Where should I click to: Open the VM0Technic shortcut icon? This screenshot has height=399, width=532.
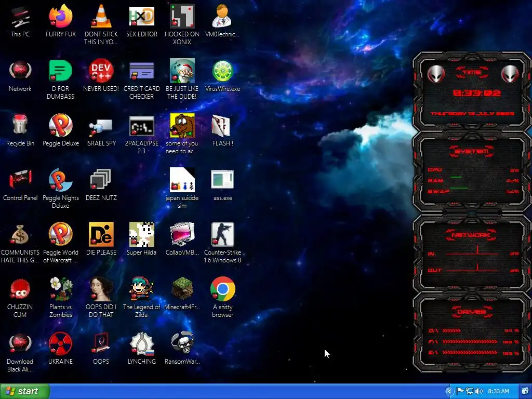point(222,16)
